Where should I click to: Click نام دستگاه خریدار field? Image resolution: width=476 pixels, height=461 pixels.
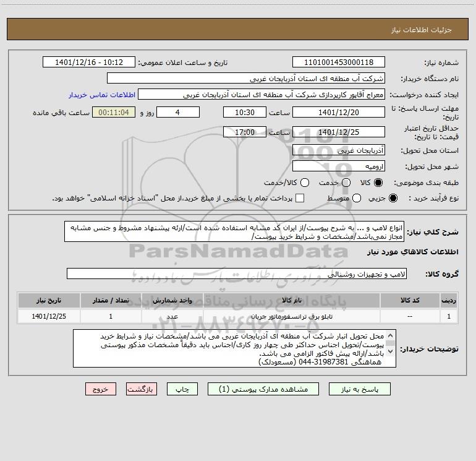click(x=246, y=79)
